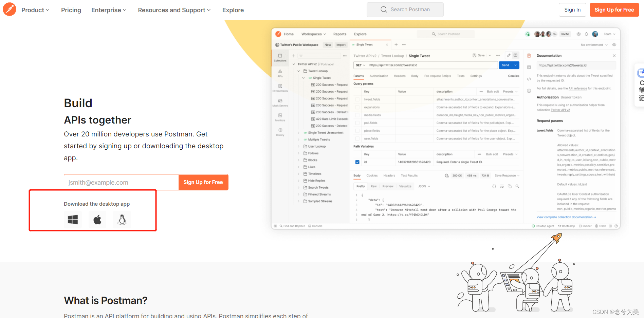Toggle the environment quick look eye icon
The height and width of the screenshot is (318, 644).
[x=614, y=45]
